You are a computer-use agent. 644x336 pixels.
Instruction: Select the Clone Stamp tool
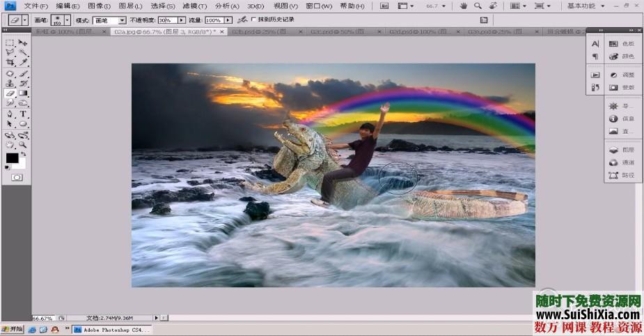point(10,83)
